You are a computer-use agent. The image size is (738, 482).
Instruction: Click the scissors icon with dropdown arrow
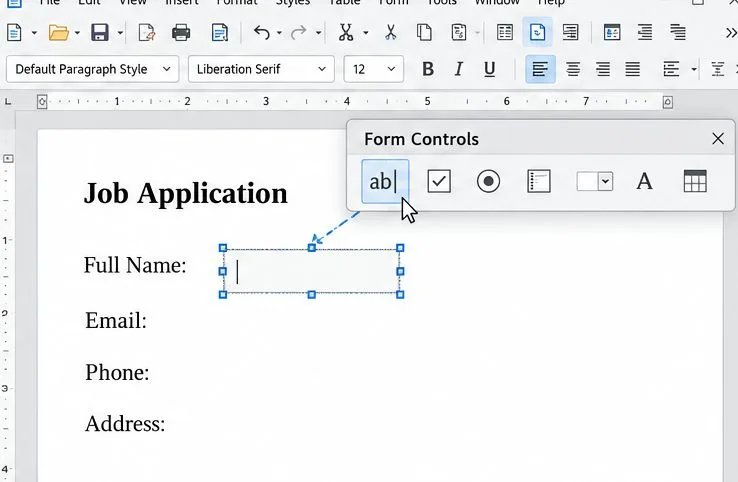pyautogui.click(x=346, y=33)
